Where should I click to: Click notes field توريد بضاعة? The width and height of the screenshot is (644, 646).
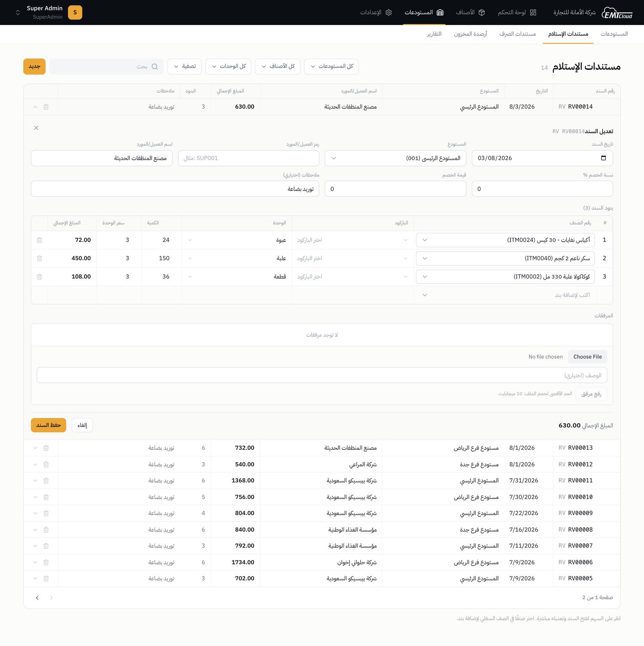tap(175, 189)
